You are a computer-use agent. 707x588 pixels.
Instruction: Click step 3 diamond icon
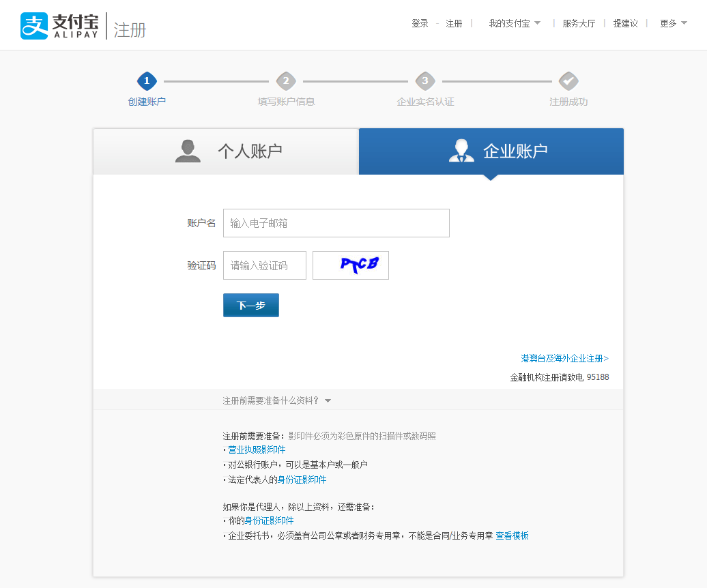[x=425, y=81]
